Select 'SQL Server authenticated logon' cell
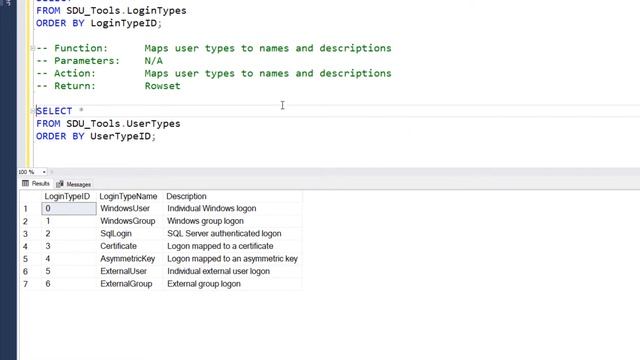This screenshot has width=640, height=360. point(233,234)
